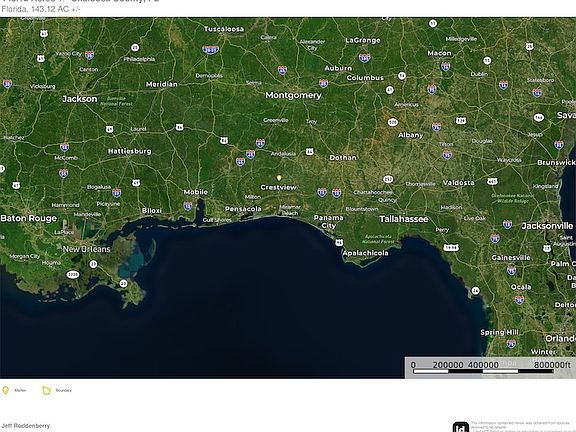Click the Boundary legend polygon icon
The image size is (576, 432).
(47, 390)
